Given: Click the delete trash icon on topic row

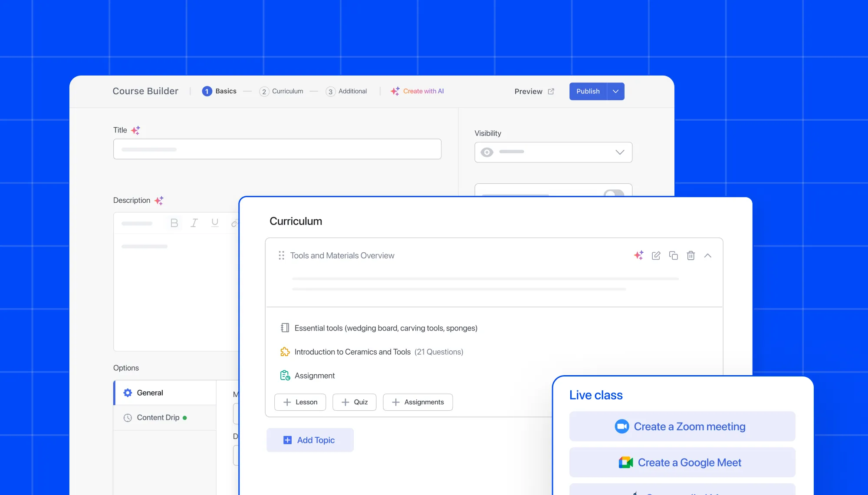Looking at the screenshot, I should 691,255.
